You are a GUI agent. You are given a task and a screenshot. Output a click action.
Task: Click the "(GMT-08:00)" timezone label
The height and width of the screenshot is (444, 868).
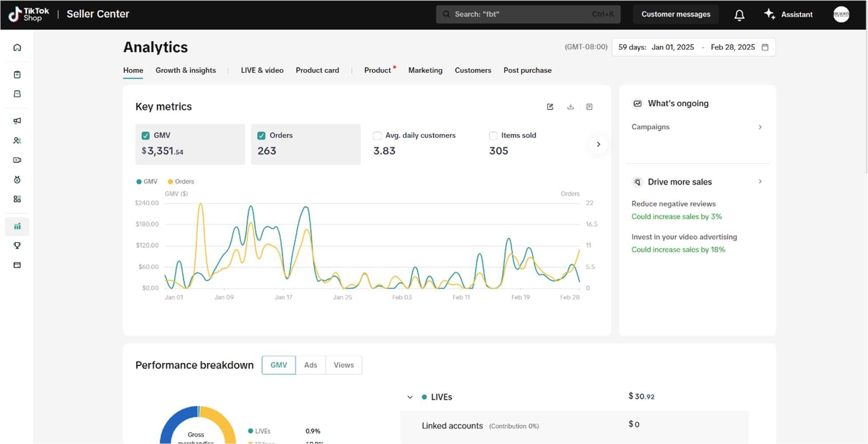click(x=586, y=47)
